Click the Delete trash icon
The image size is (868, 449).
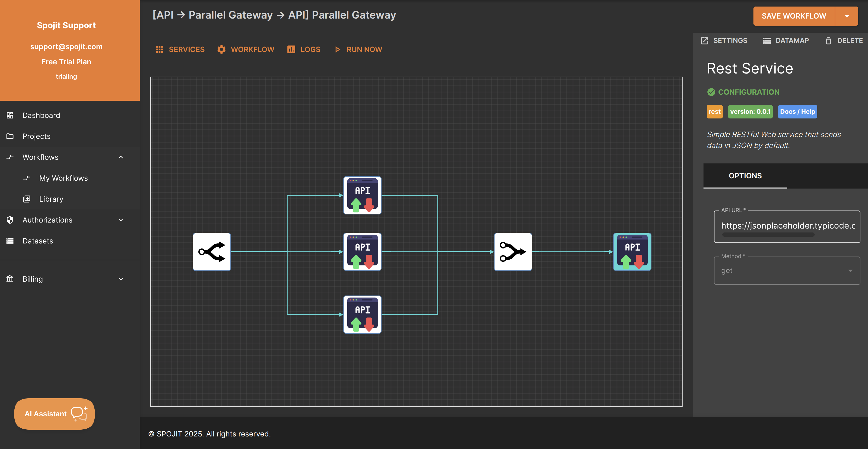(828, 41)
